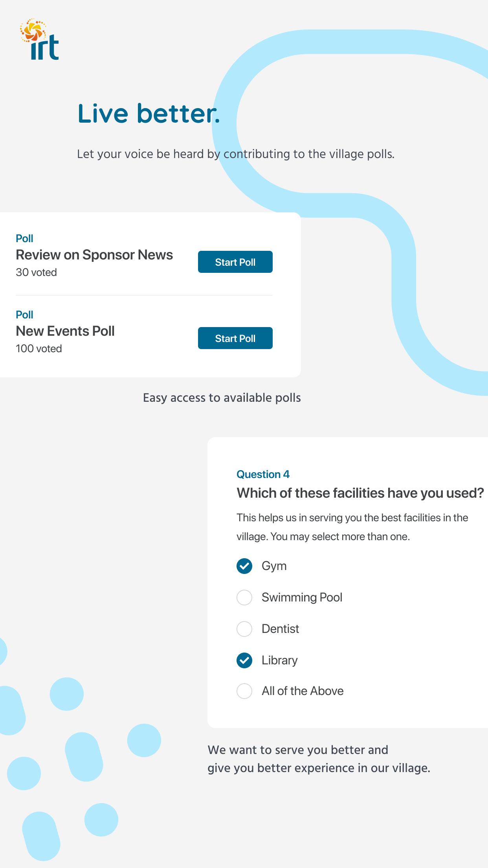Start the Review on Sponsor News poll
Screen dimensions: 488x868
[235, 262]
